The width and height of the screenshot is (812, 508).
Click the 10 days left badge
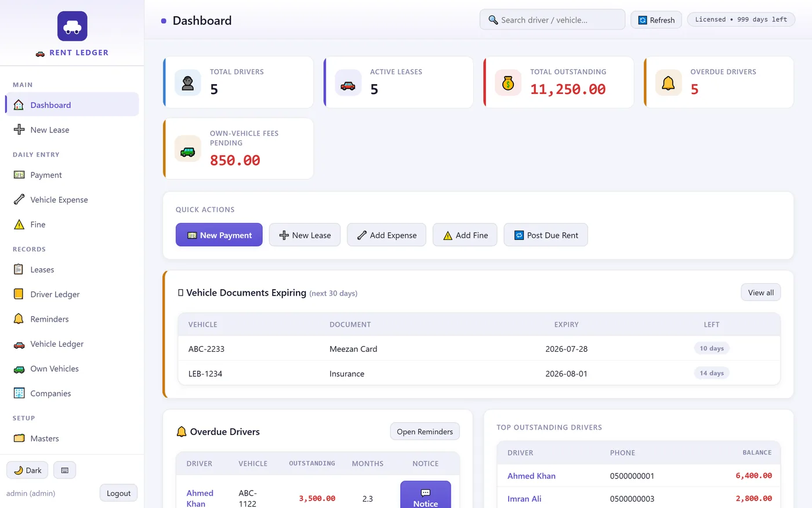712,348
